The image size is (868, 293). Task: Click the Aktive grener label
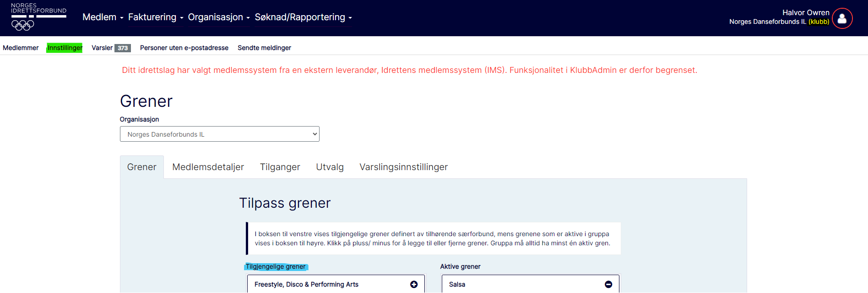coord(461,266)
